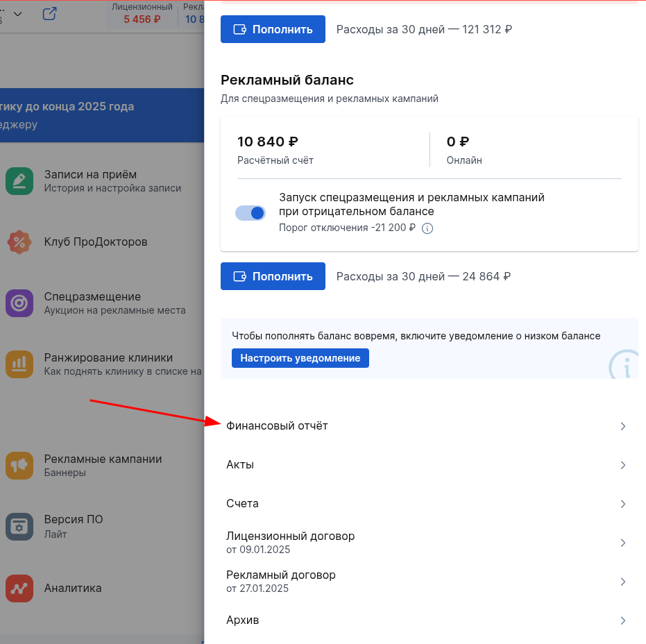Open Ранжирование клиники bar chart icon
Screen dimensions: 646x644
point(19,364)
